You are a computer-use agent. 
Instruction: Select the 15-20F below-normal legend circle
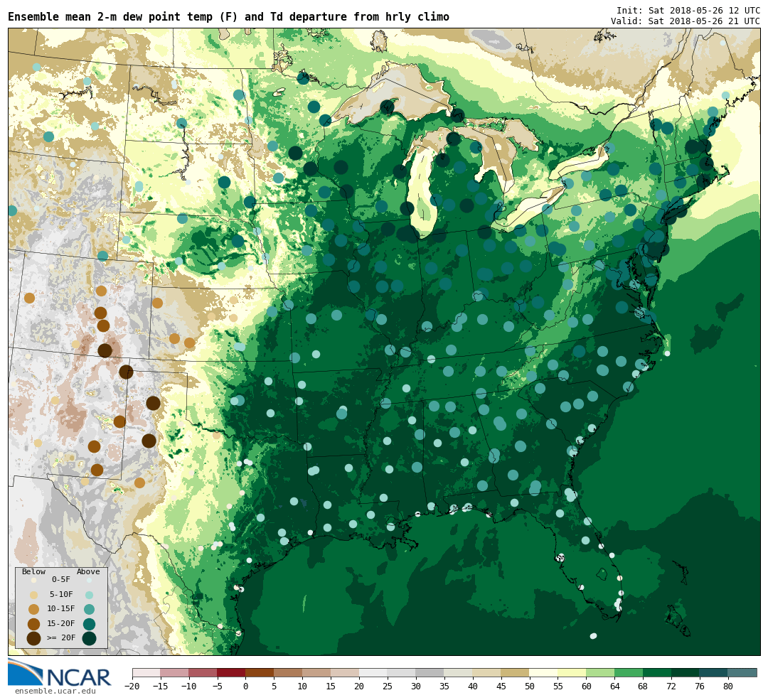(33, 624)
